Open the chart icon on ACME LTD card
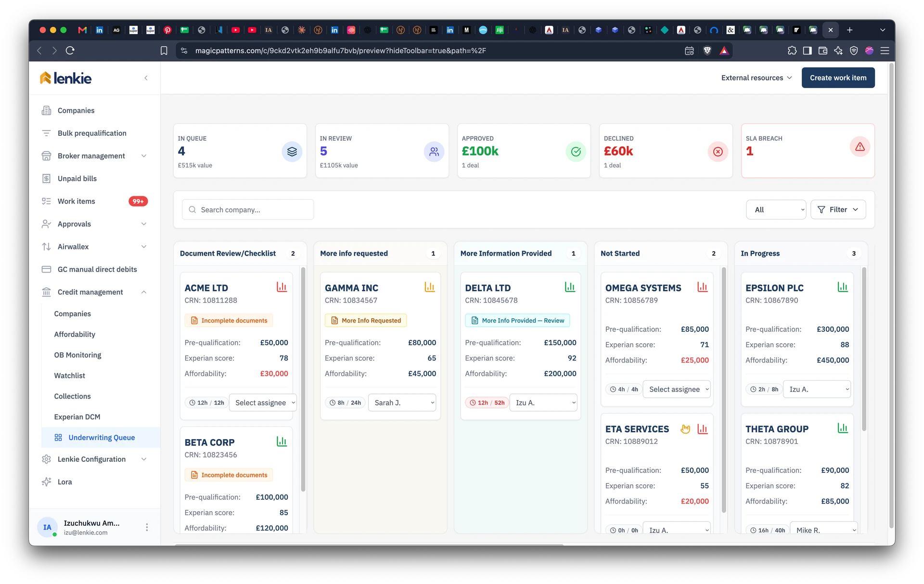 [282, 287]
